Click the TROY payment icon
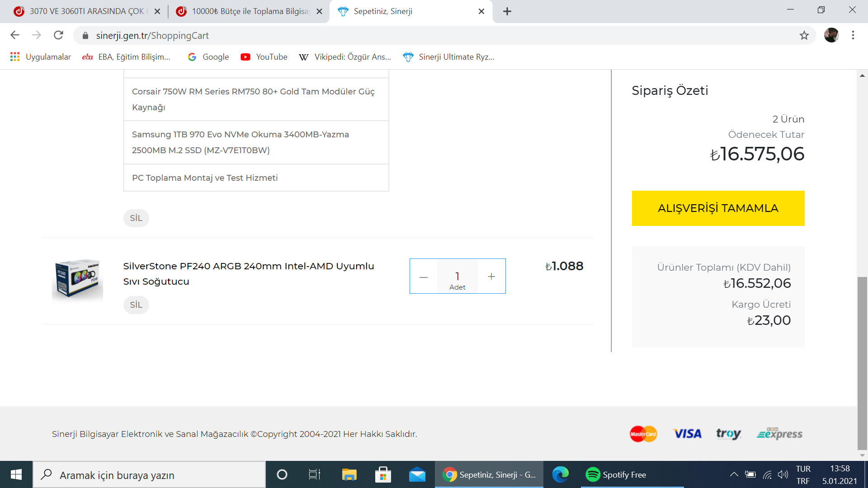The image size is (868, 488). point(727,434)
